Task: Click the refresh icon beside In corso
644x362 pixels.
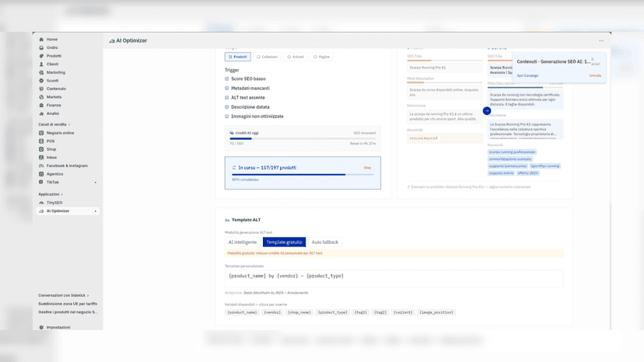Action: click(234, 168)
